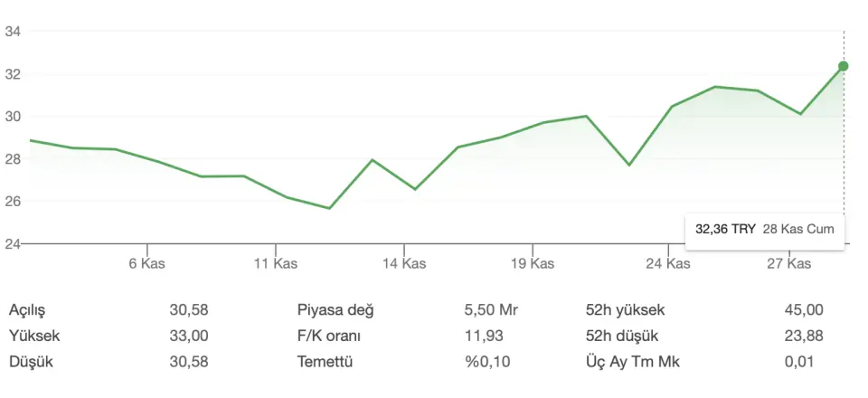Select the F/K oranı label
Screen dimensions: 868x398
tap(329, 336)
